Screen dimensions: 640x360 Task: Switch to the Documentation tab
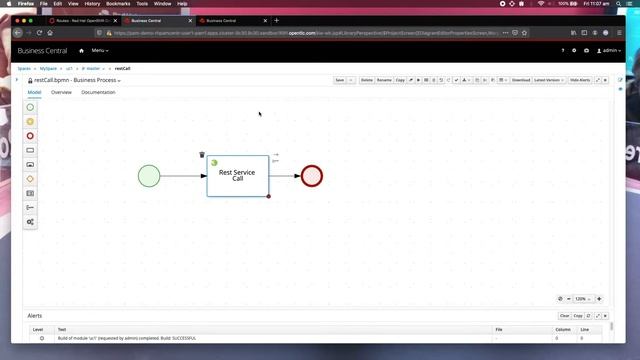[x=98, y=93]
